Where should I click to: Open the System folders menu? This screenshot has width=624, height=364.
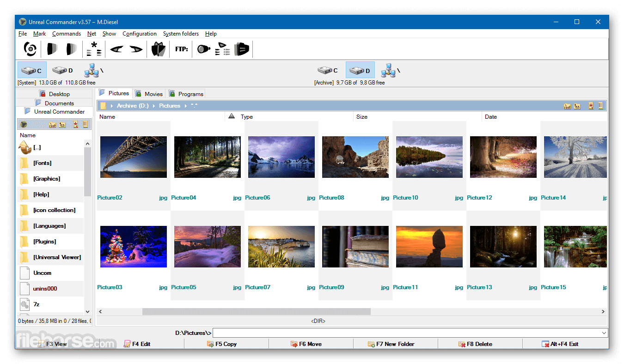[181, 34]
